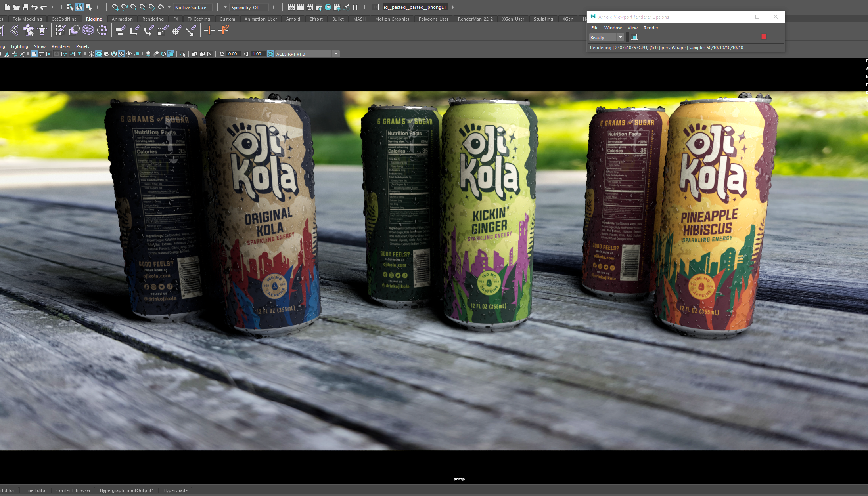Switch to the Arnold shelf tab
The width and height of the screenshot is (868, 496).
coord(293,19)
